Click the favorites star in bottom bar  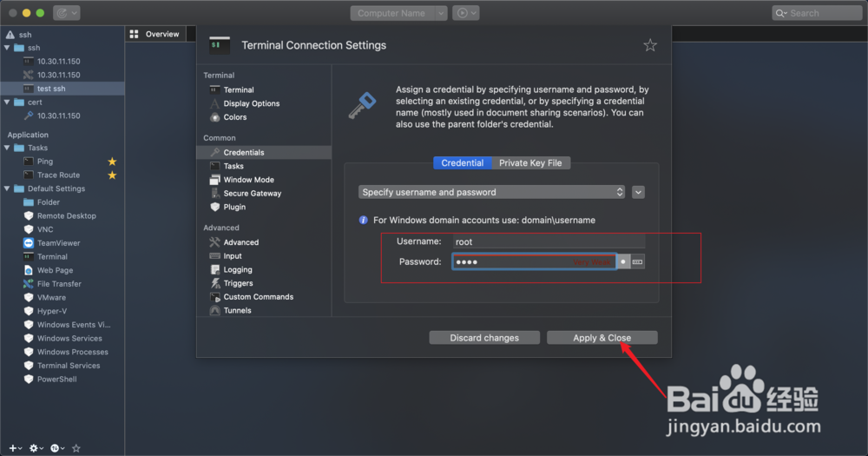[x=76, y=448]
